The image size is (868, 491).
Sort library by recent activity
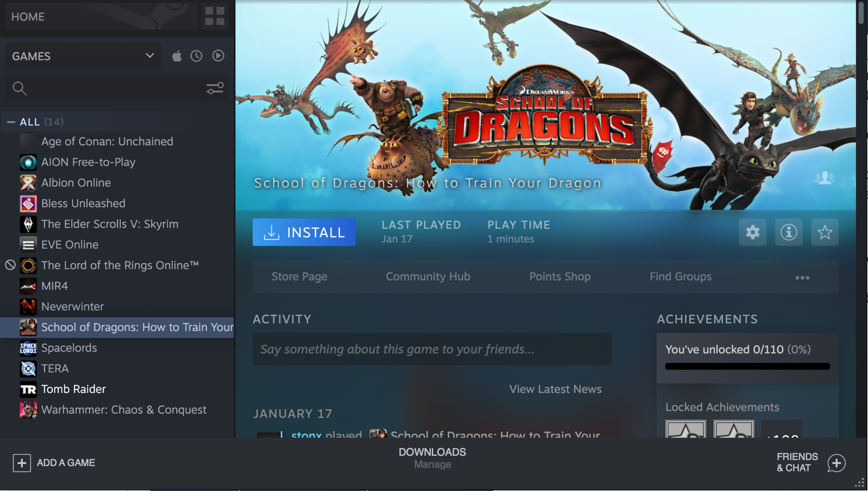point(196,56)
